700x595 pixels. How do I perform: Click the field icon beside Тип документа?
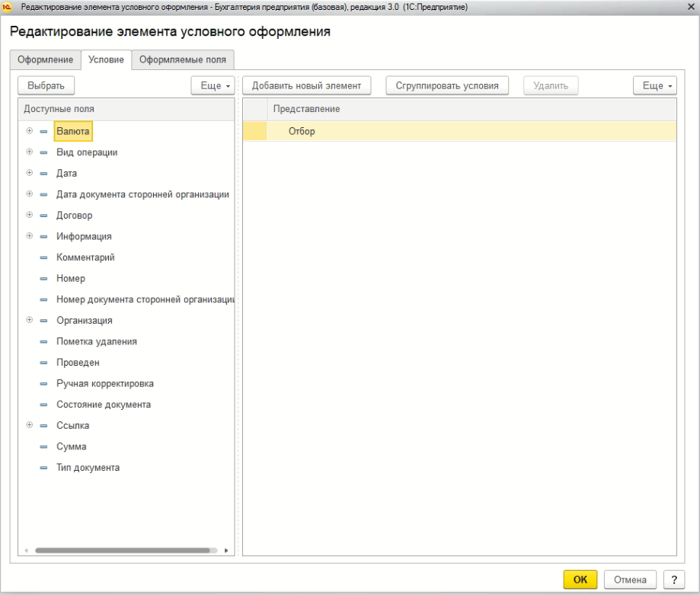tap(43, 469)
